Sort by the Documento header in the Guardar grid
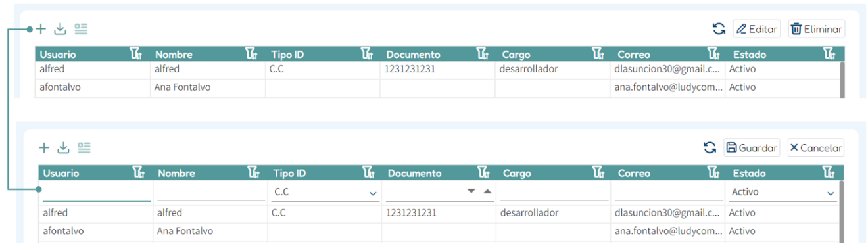868x244 pixels. pos(414,174)
